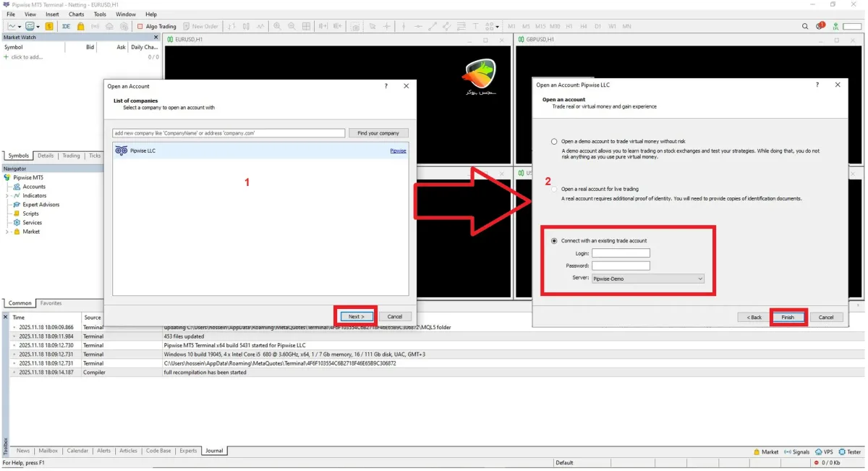Switch to the Details tab in Market Watch

pyautogui.click(x=46, y=156)
